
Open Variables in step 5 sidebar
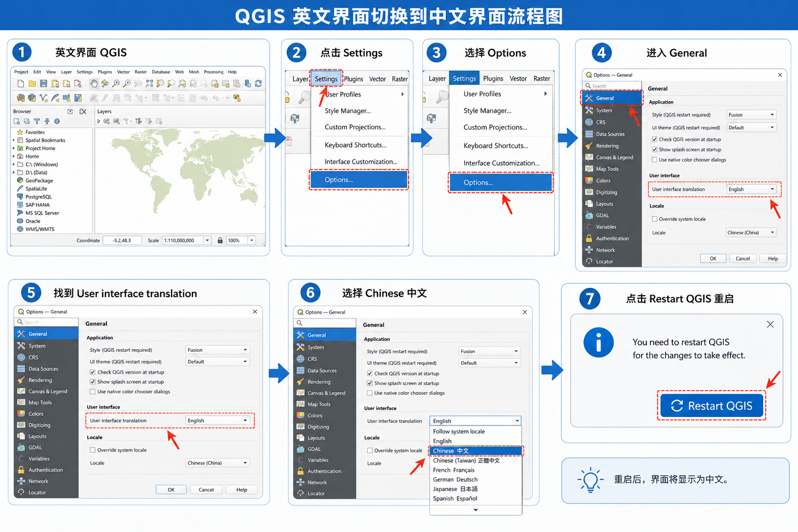[x=46, y=459]
